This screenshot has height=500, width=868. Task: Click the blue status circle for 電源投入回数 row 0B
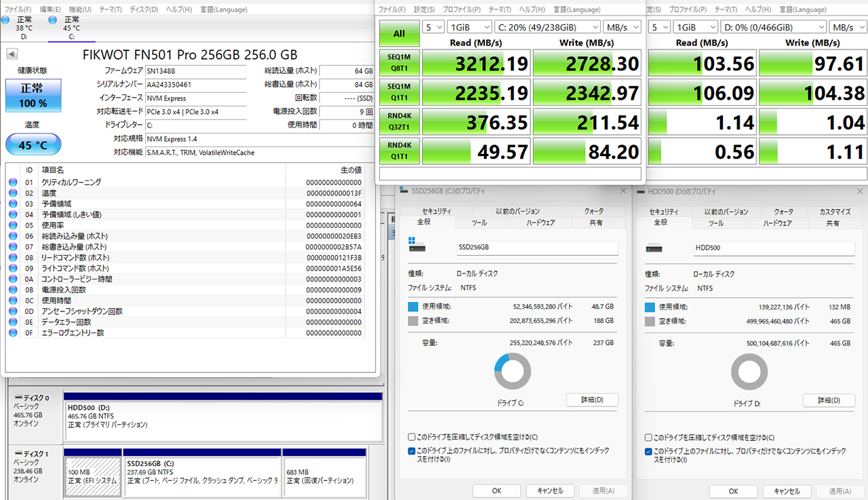tap(12, 290)
